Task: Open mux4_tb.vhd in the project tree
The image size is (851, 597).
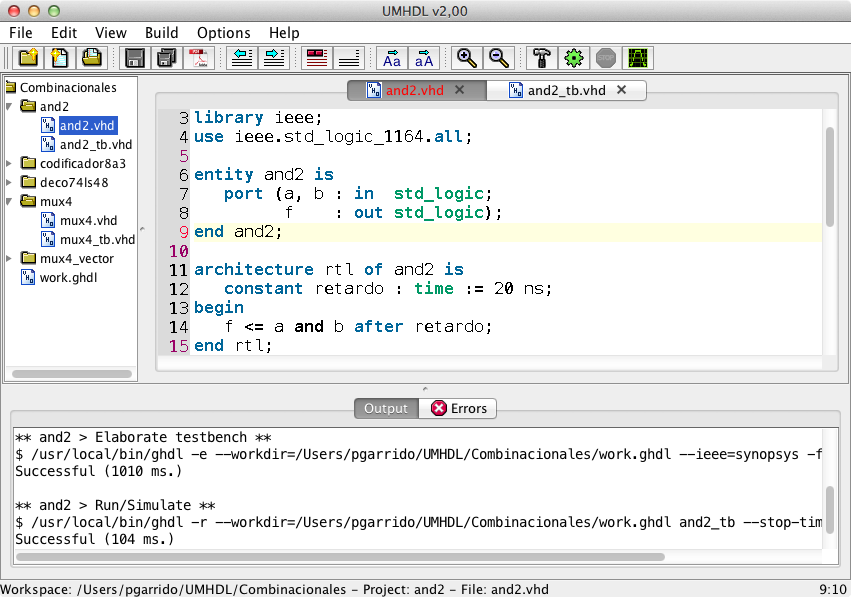Action: pyautogui.click(x=96, y=239)
